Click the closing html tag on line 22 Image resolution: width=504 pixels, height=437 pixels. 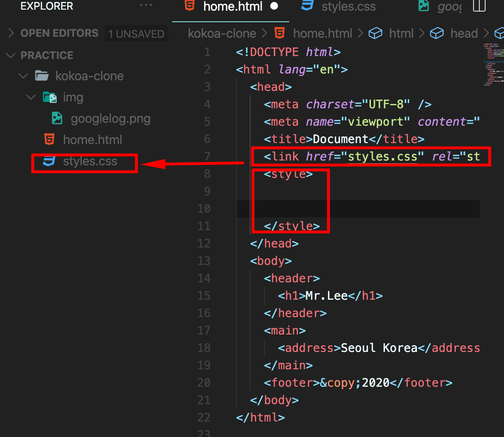tap(260, 418)
